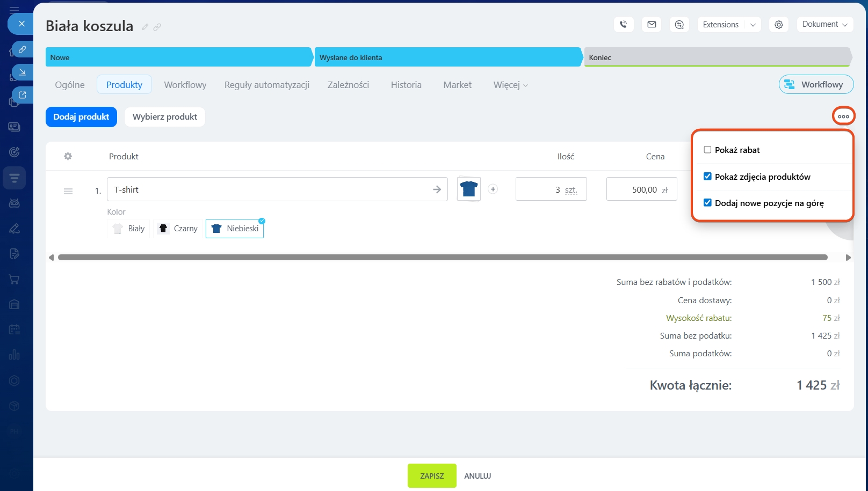868x491 pixels.
Task: Click the chat message icon
Action: [679, 25]
